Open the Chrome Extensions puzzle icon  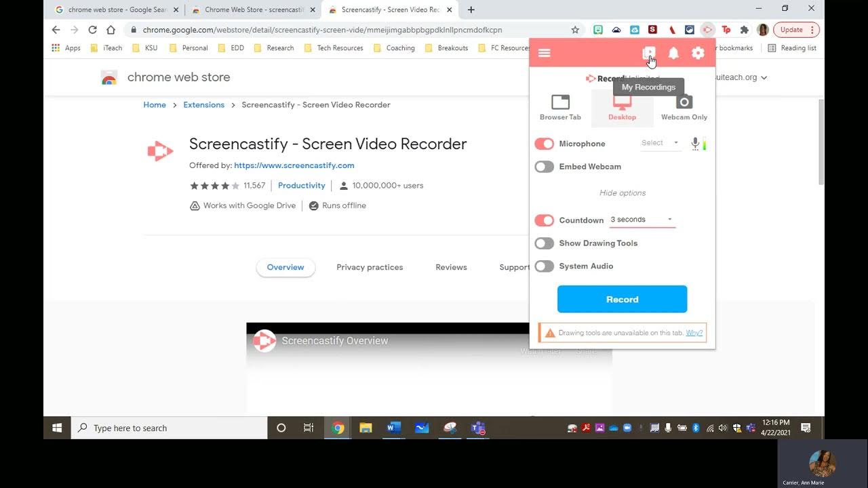(745, 30)
